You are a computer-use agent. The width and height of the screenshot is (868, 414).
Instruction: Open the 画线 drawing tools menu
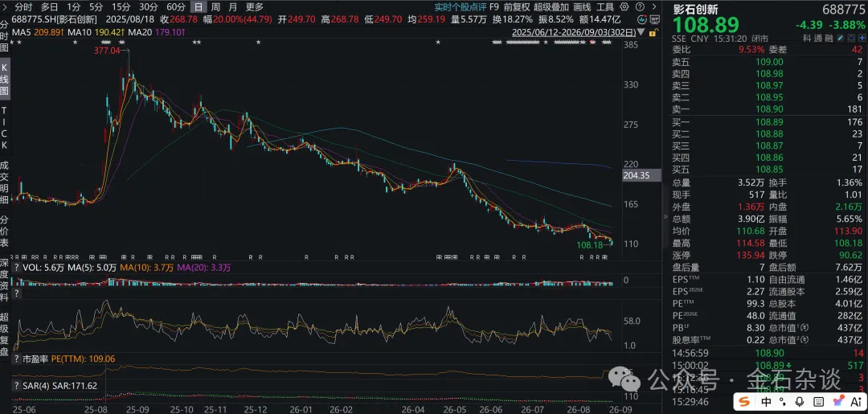pyautogui.click(x=582, y=7)
